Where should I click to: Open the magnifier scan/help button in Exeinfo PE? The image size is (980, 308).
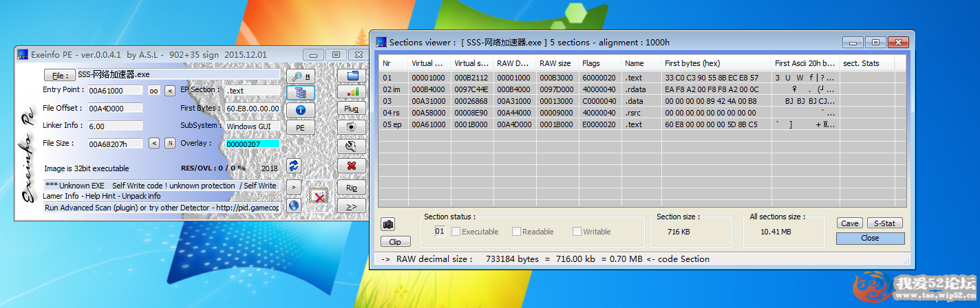(301, 76)
